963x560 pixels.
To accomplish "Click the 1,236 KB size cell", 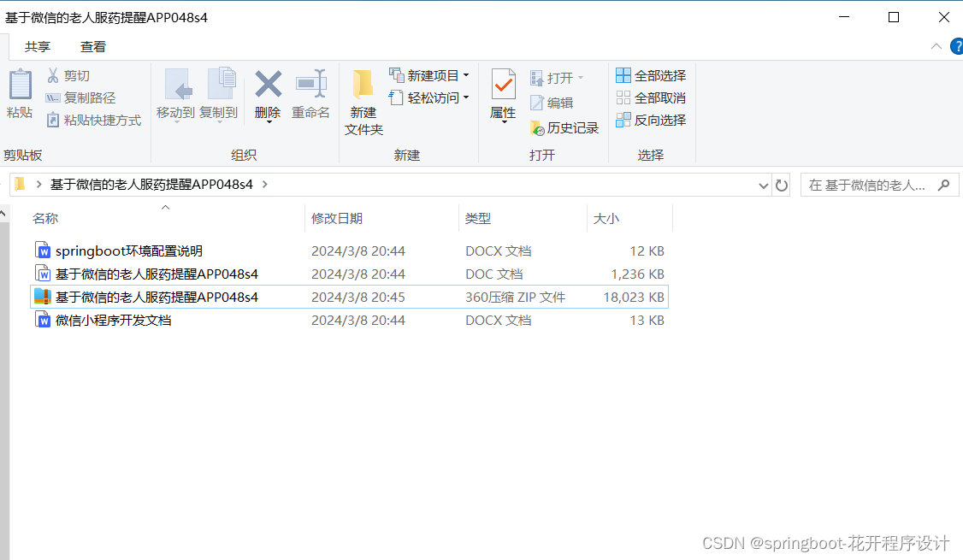I will click(x=637, y=274).
